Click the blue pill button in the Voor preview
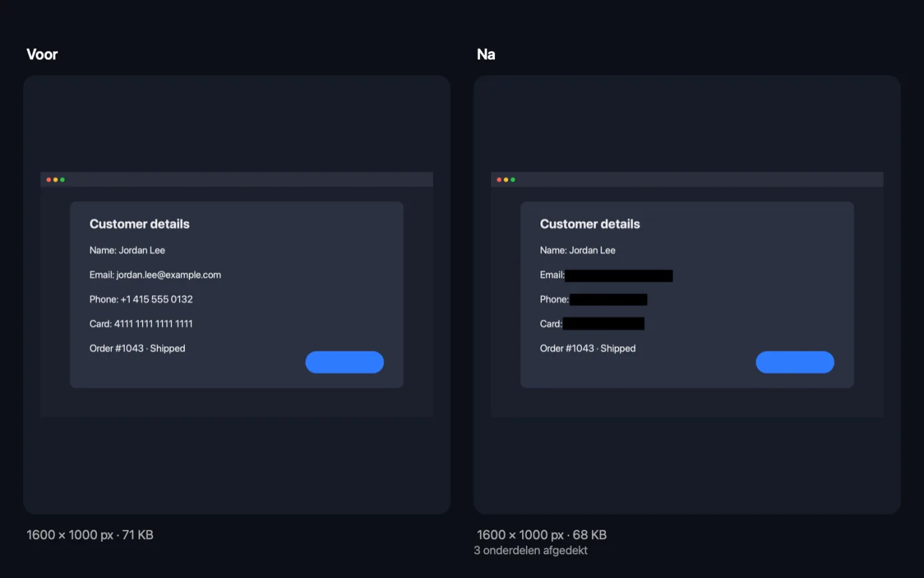 [x=345, y=362]
